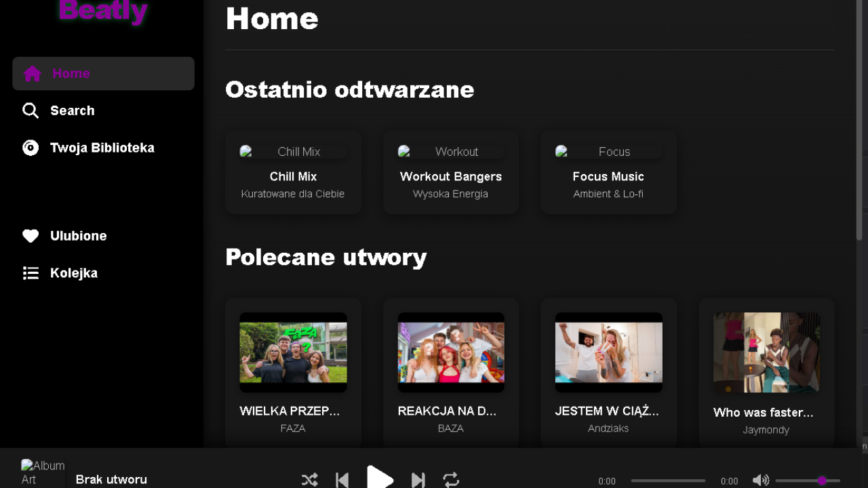
Task: Select the REAKCJA NA D... thumbnail
Action: coord(450,352)
